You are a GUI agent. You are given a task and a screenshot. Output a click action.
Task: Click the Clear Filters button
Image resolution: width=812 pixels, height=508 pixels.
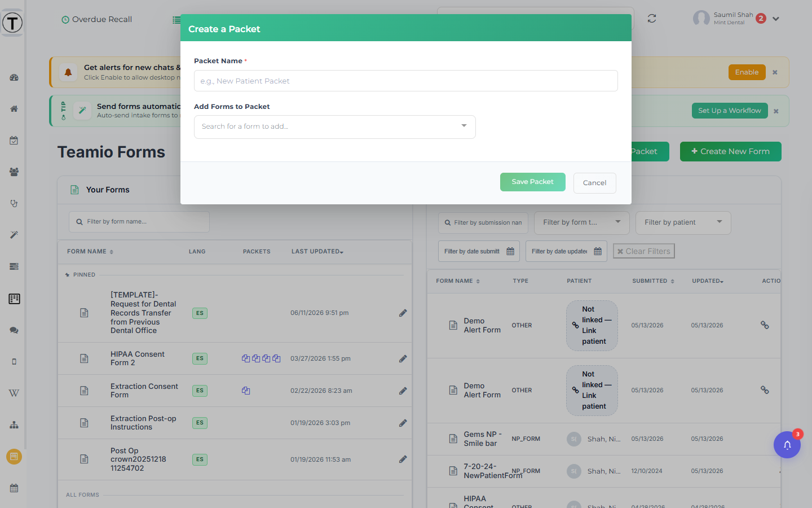[644, 251]
